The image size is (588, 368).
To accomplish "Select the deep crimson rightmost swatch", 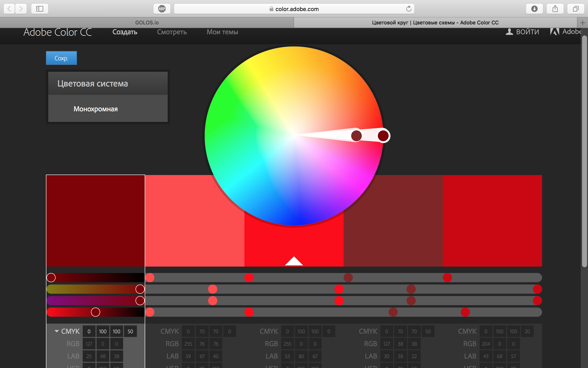I will tap(492, 221).
